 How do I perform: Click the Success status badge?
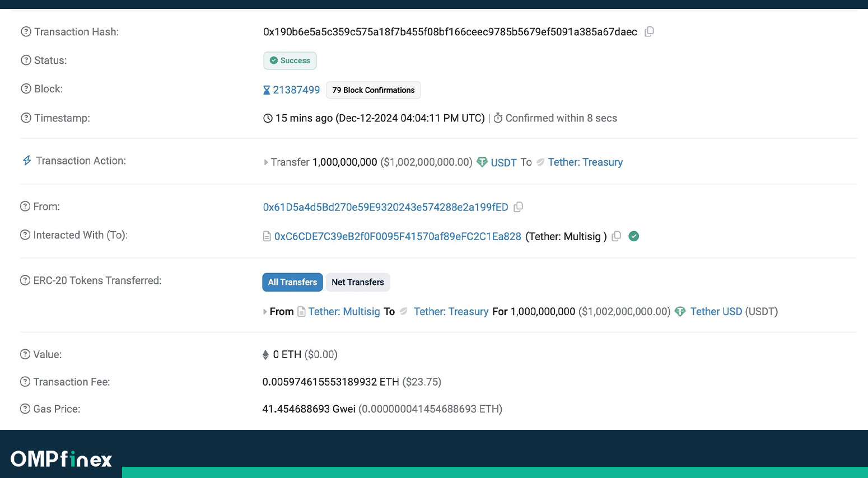tap(290, 60)
